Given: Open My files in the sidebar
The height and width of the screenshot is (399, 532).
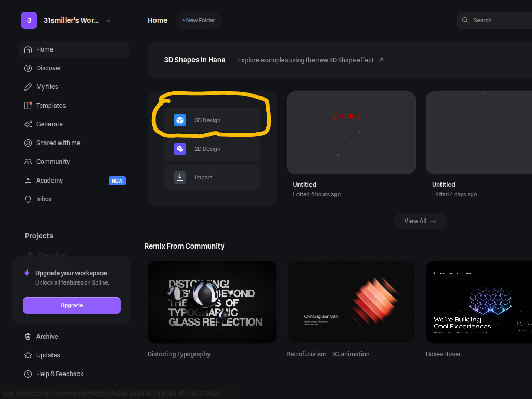Looking at the screenshot, I should coord(74,87).
